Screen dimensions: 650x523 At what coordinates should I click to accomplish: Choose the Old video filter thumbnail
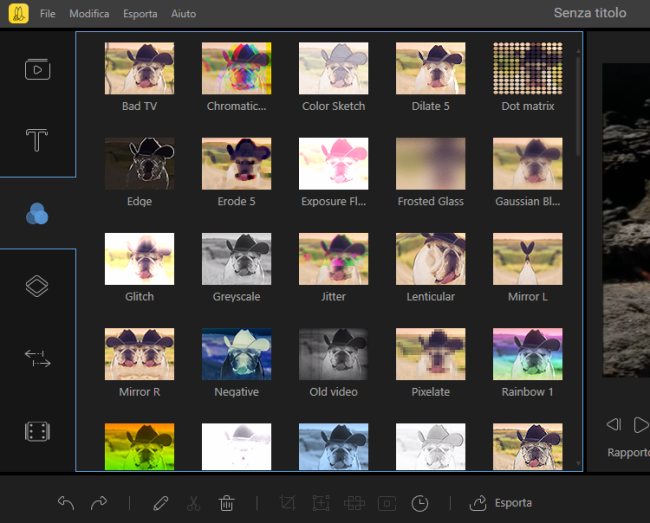[333, 354]
